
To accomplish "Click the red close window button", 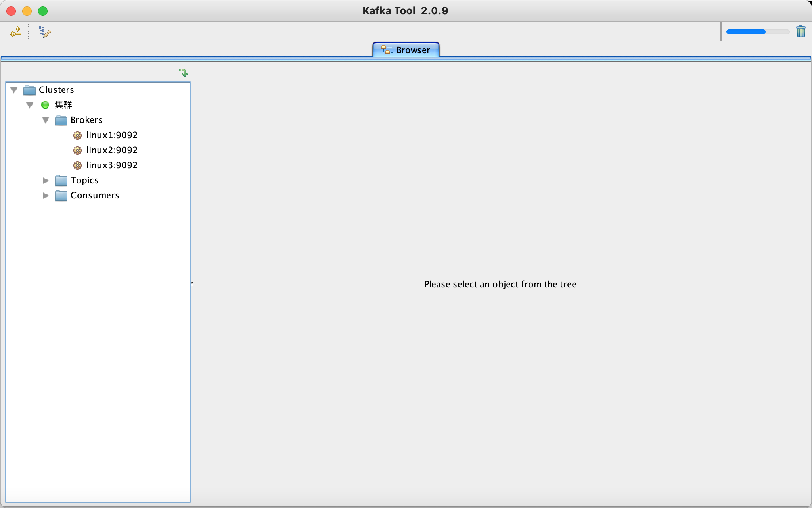I will click(11, 11).
